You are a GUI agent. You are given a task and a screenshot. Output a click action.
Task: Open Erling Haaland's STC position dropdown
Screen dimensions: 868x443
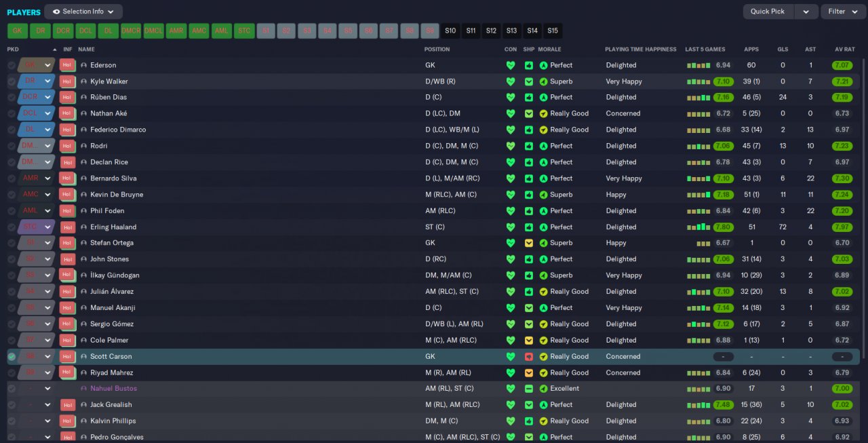pos(47,227)
